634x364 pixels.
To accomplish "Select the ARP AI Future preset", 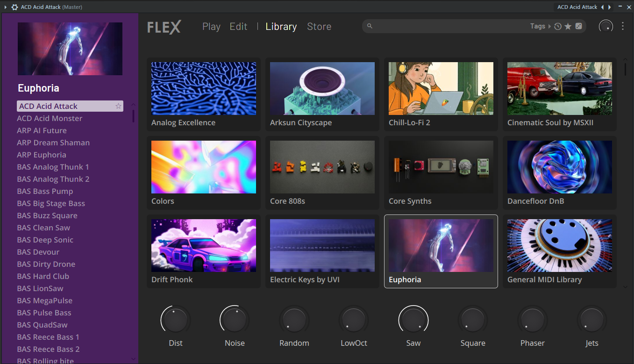I will tap(42, 130).
